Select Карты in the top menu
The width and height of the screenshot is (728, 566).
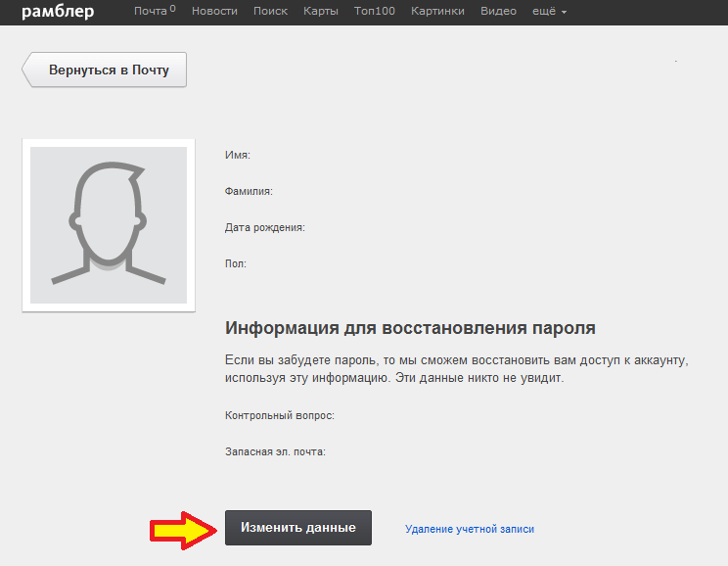321,12
